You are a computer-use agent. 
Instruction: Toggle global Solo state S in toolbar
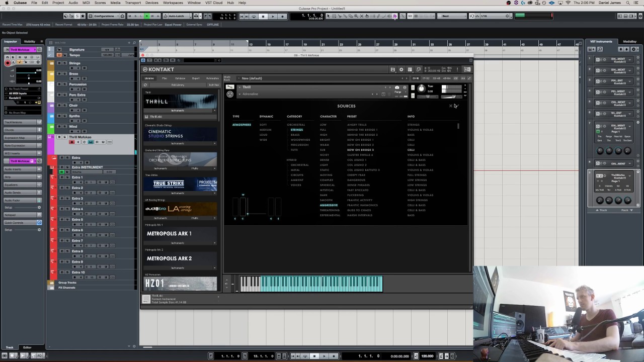point(135,16)
